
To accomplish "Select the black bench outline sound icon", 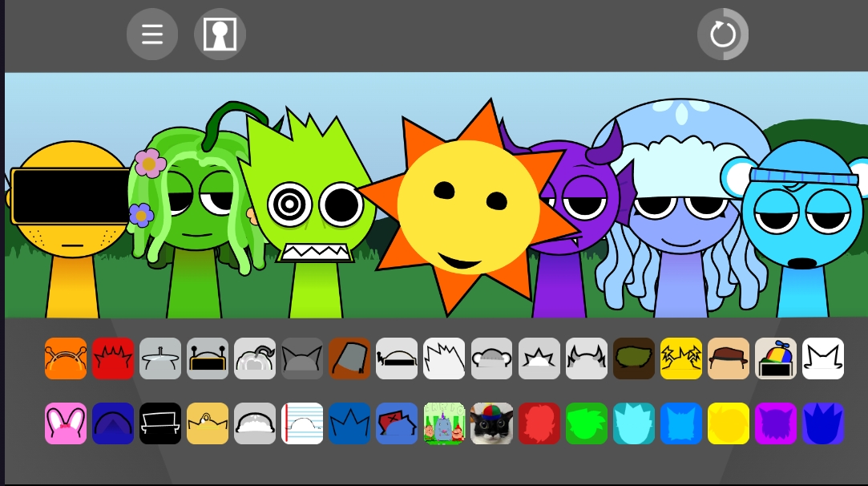I will (160, 423).
